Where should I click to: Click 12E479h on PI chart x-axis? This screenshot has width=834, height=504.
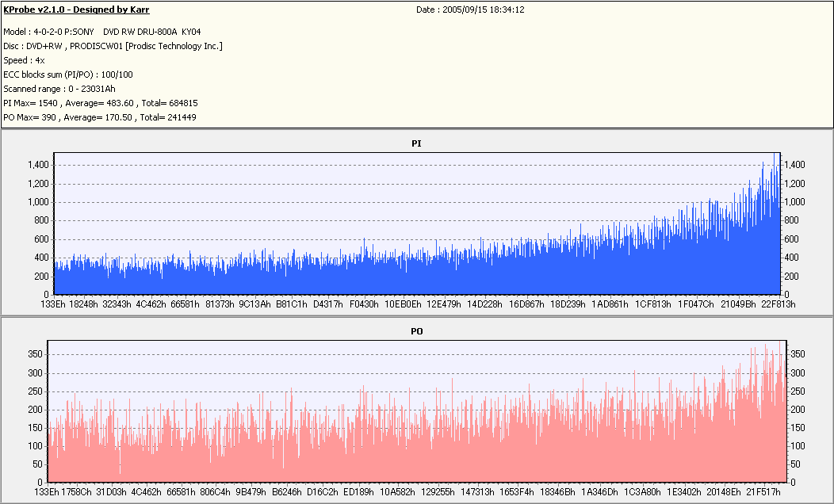point(444,304)
